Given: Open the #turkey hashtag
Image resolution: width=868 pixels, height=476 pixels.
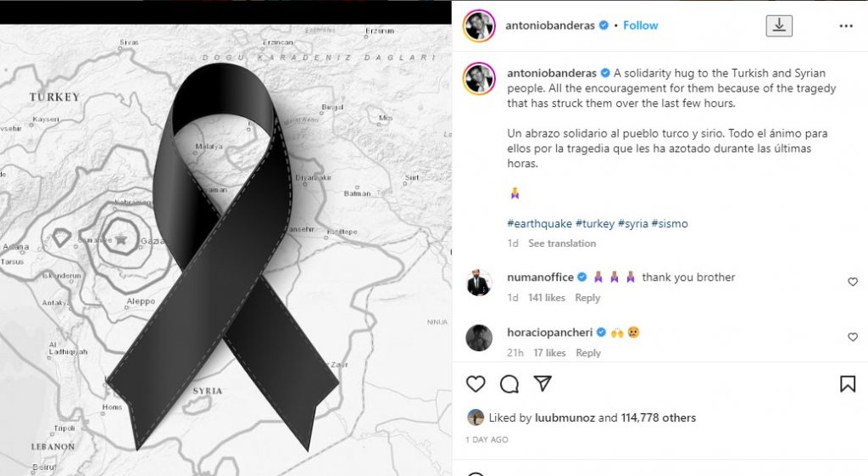Looking at the screenshot, I should (595, 224).
